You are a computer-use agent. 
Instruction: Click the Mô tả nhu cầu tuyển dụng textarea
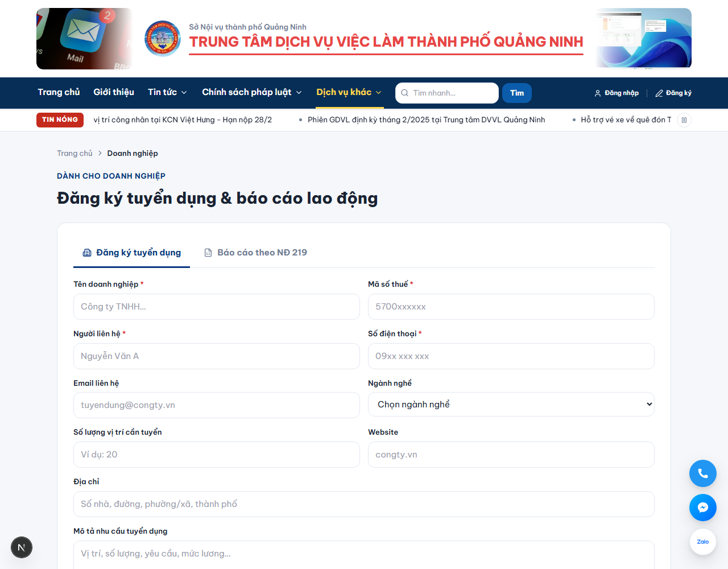pyautogui.click(x=364, y=555)
